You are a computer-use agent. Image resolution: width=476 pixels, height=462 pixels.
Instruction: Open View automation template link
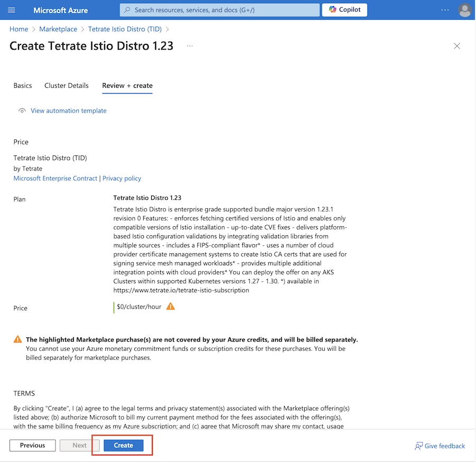[69, 110]
